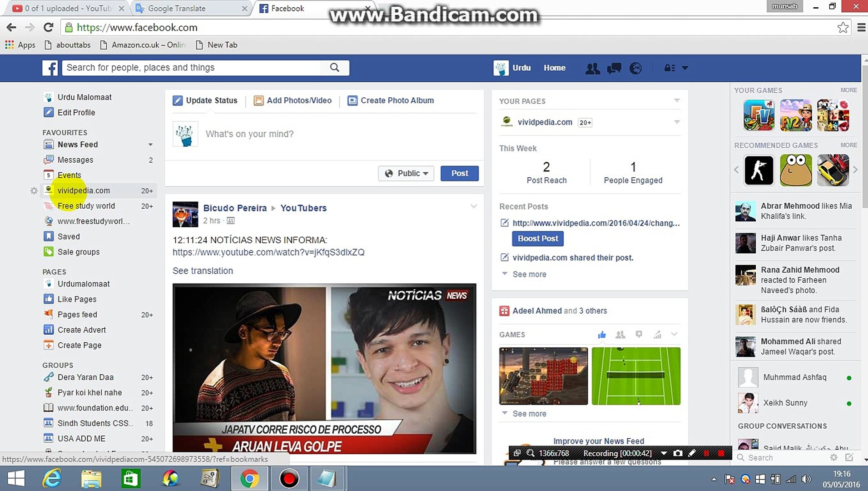Open the Counter-Strike style recommended game icon
Screen dimensions: 868x491
759,170
